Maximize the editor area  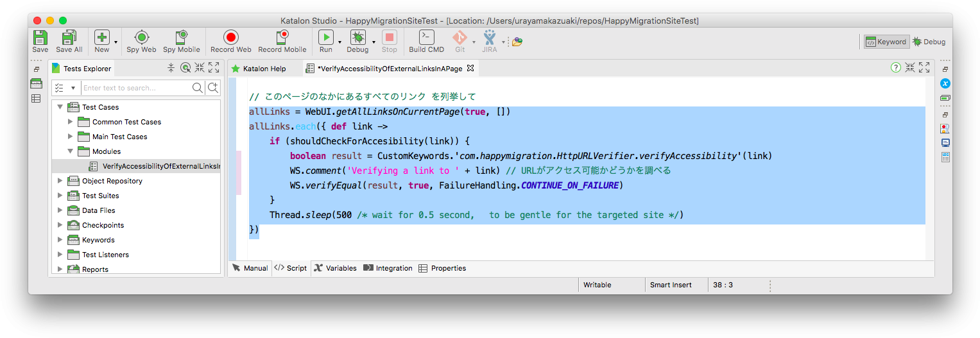(x=924, y=68)
